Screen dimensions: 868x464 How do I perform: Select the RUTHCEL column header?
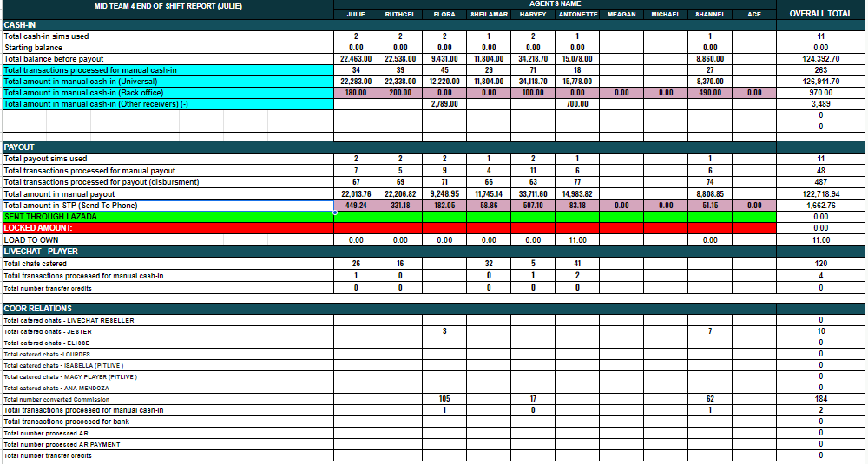(400, 15)
